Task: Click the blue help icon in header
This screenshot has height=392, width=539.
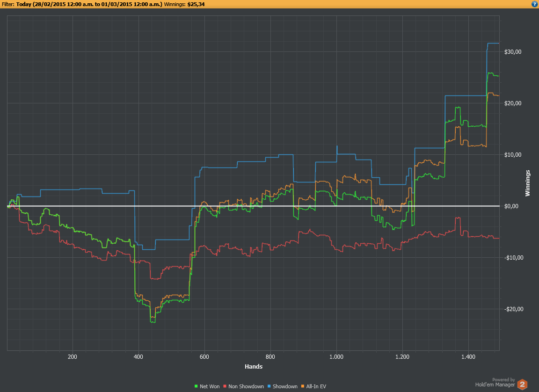Action: click(x=535, y=4)
